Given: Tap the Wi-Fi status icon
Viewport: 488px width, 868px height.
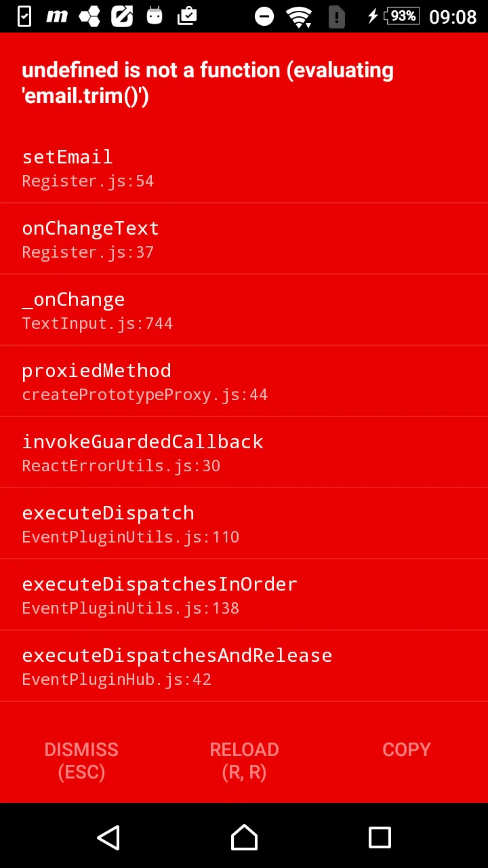Looking at the screenshot, I should click(x=299, y=16).
